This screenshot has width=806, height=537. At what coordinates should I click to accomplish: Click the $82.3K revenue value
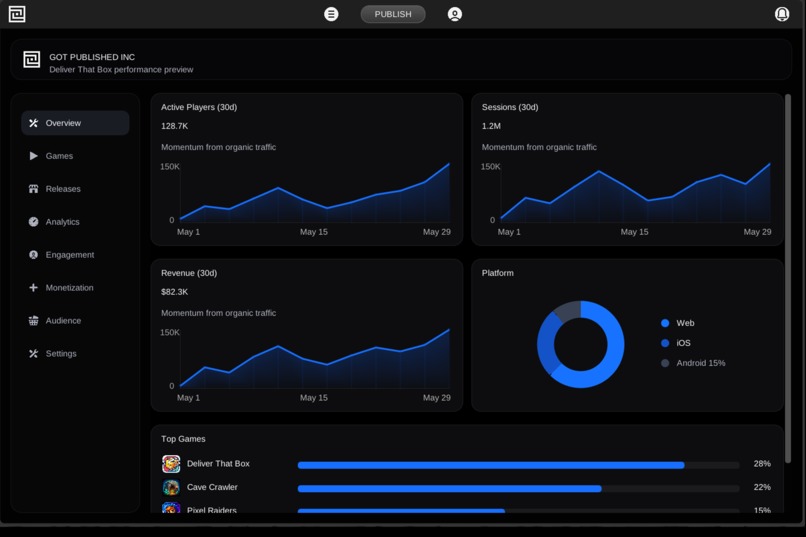(174, 292)
